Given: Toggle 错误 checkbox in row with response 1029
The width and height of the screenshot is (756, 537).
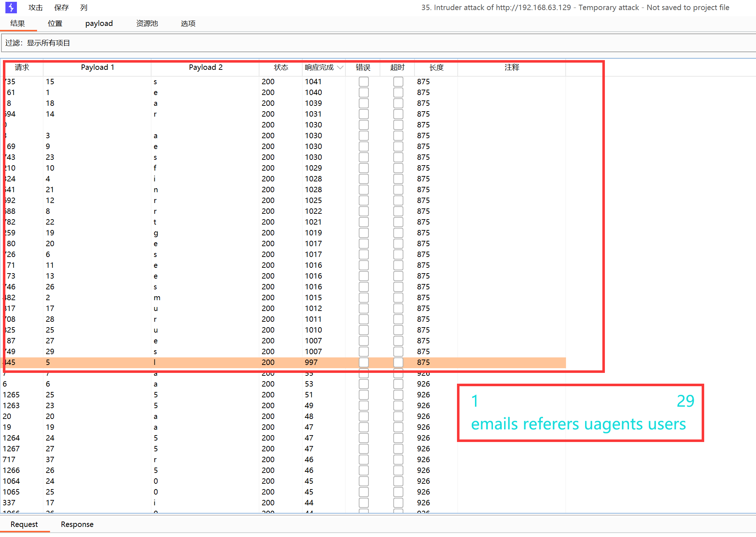Looking at the screenshot, I should tap(364, 168).
